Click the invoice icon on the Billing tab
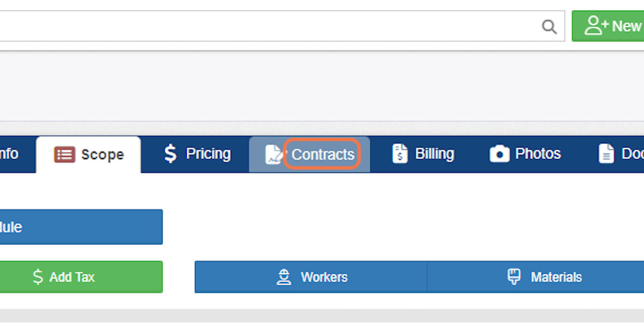The image size is (644, 323). pos(399,154)
